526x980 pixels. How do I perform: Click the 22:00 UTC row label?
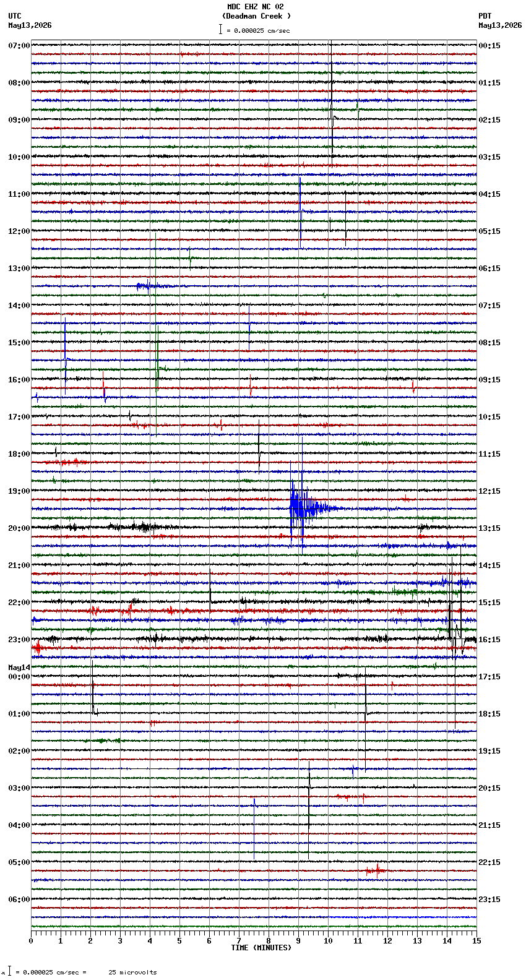(19, 603)
